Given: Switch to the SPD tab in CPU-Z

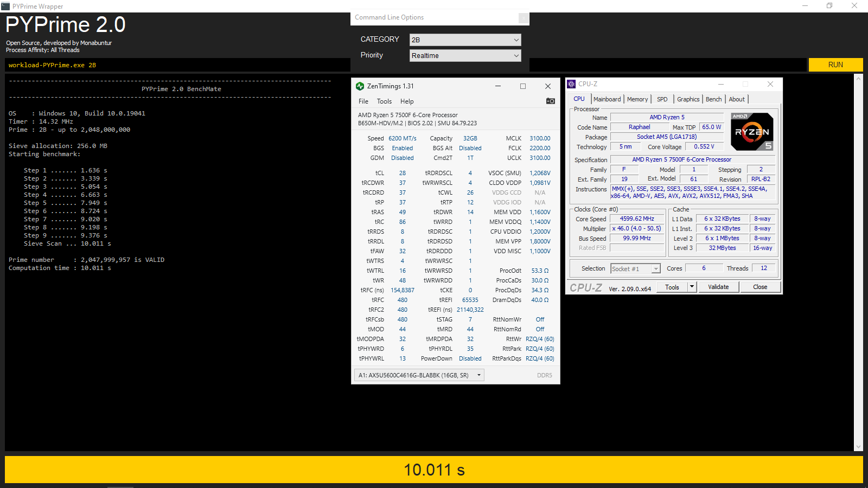Looking at the screenshot, I should click(x=662, y=99).
